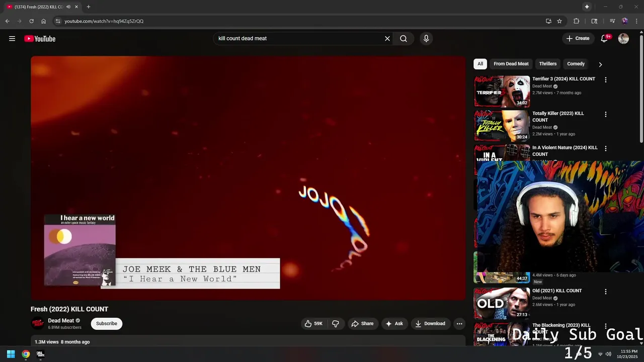Open browser home page
Viewport: 644px width, 362px height.
pos(44,21)
